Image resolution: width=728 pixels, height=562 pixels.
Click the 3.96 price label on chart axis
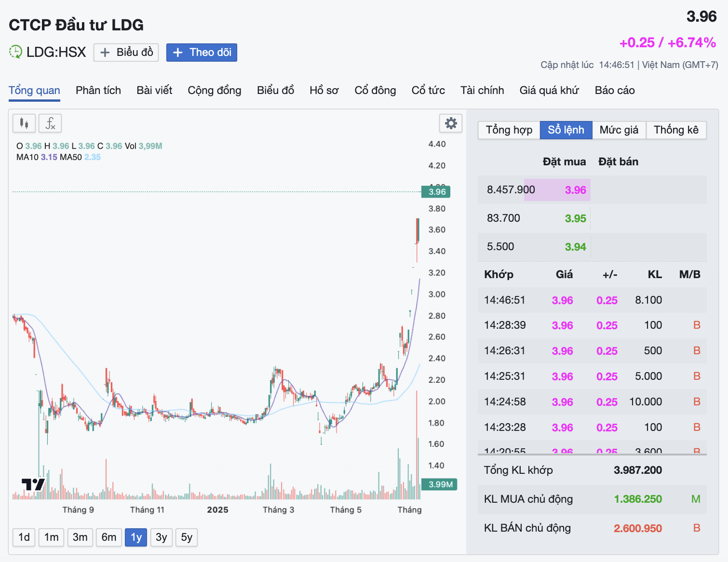[x=436, y=192]
